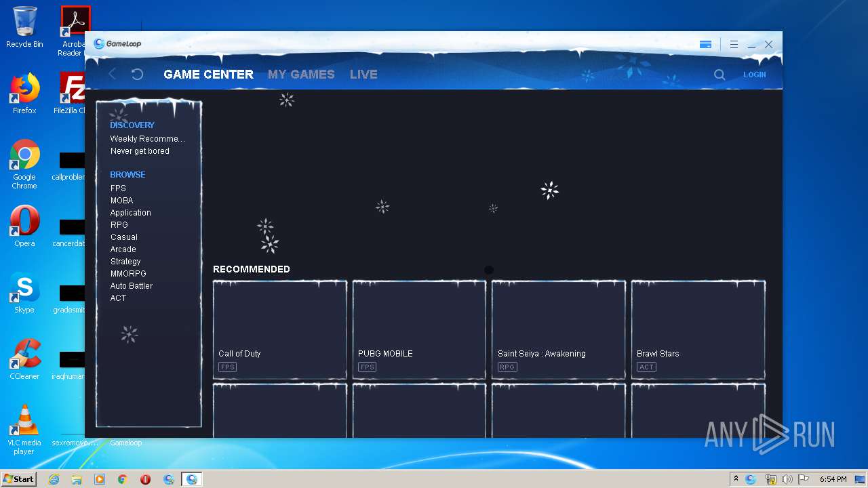Browse the Casual category
Image resolution: width=868 pixels, height=488 pixels.
click(123, 237)
